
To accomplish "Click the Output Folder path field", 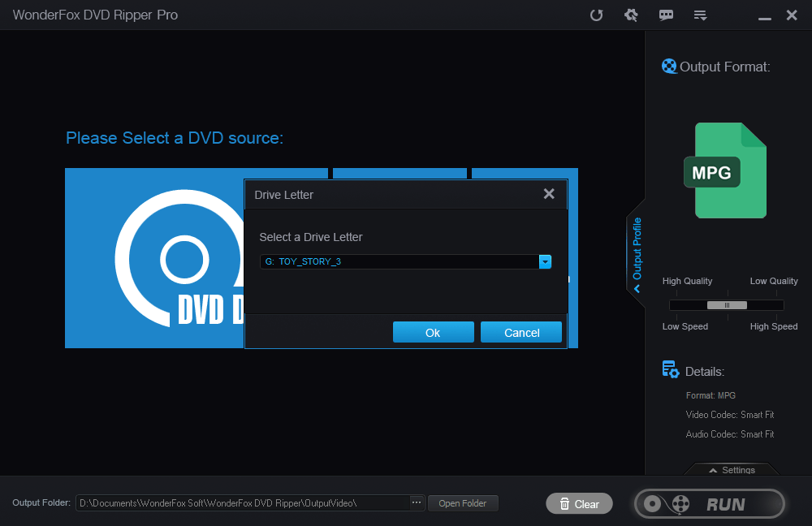I will [x=242, y=503].
